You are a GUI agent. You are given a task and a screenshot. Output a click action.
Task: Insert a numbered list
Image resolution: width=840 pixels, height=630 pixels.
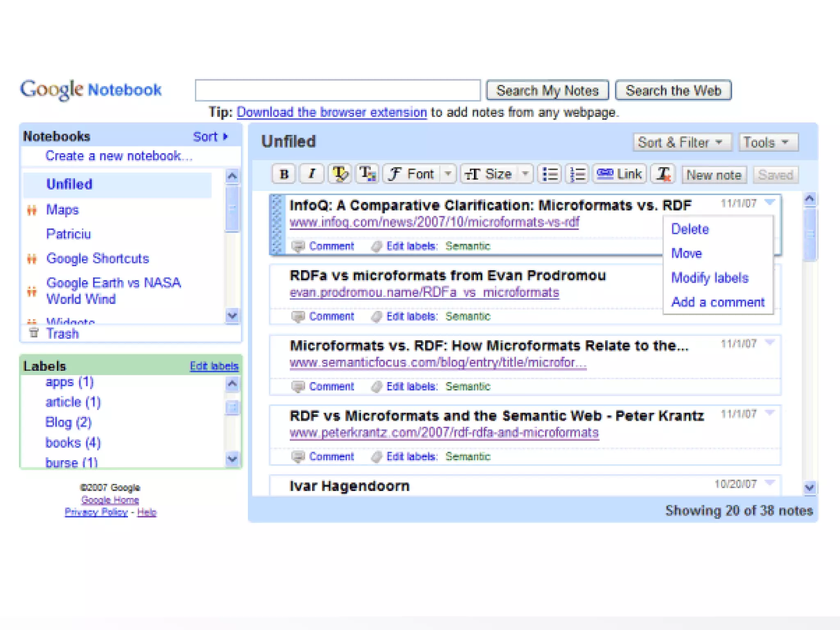coord(577,175)
